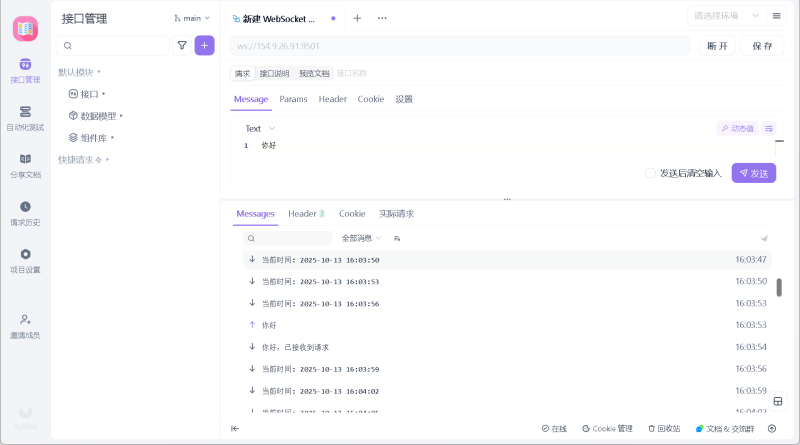Open a new tab with plus icon
The width and height of the screenshot is (800, 445).
pyautogui.click(x=357, y=18)
